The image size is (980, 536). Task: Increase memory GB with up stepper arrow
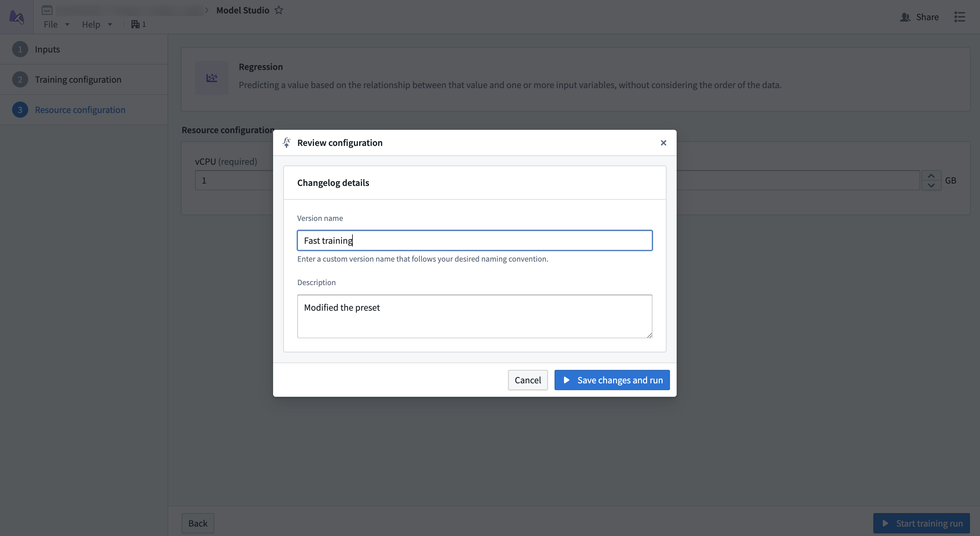coord(931,176)
